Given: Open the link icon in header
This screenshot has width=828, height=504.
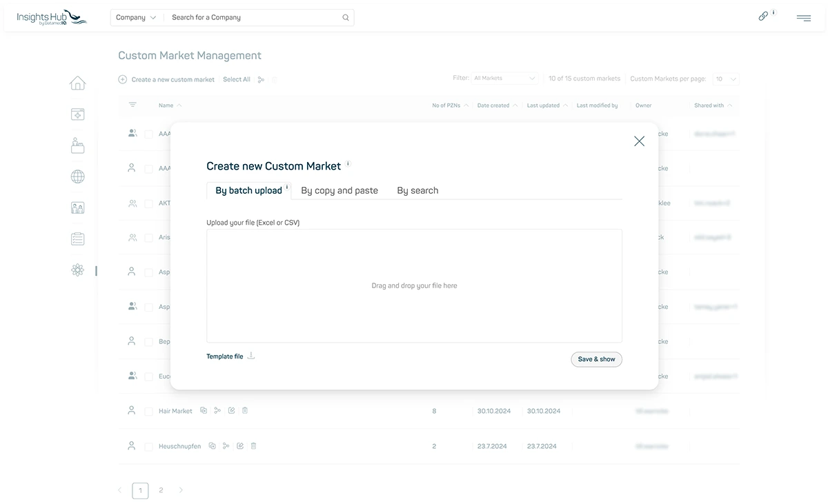Looking at the screenshot, I should pyautogui.click(x=763, y=16).
